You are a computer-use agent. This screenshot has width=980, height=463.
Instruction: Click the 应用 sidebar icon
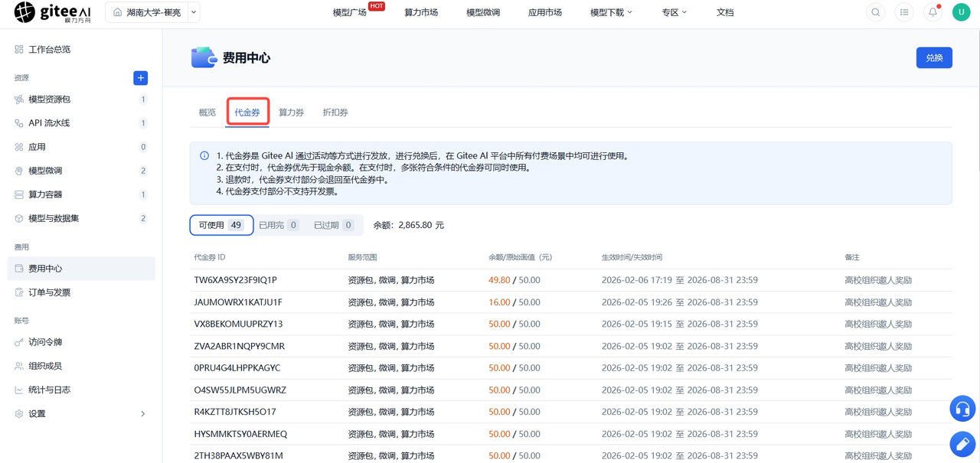[x=19, y=147]
